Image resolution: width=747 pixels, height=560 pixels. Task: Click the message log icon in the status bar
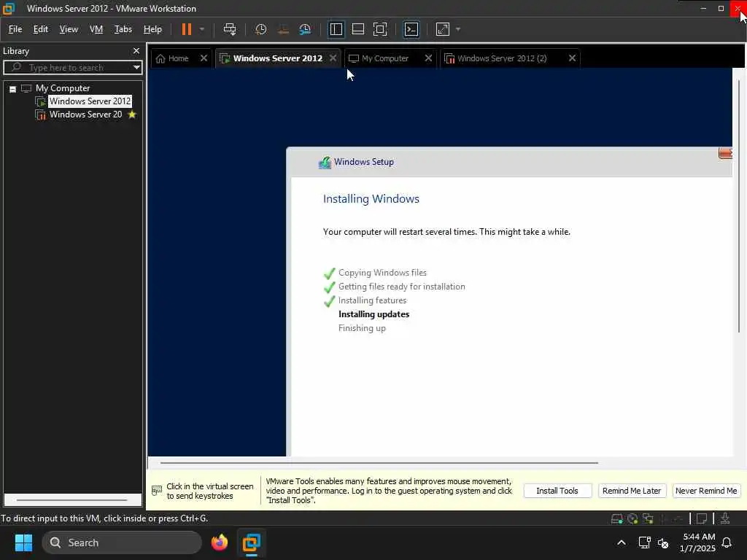(702, 519)
